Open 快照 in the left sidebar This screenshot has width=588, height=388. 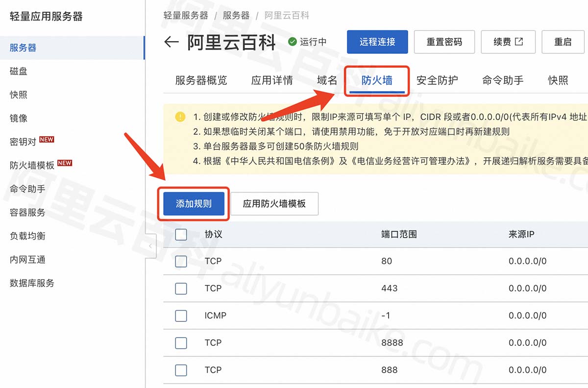tap(19, 95)
